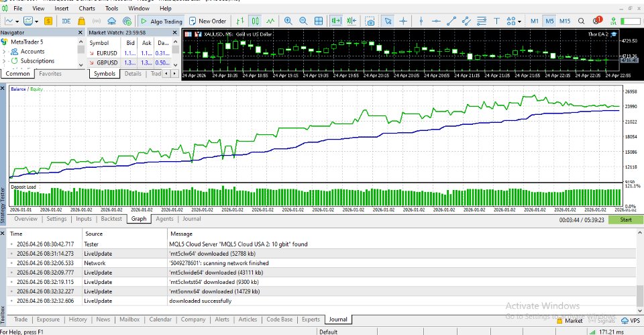This screenshot has height=335, width=644.
Task: Switch to the History tab in Toolbox
Action: pos(78,320)
